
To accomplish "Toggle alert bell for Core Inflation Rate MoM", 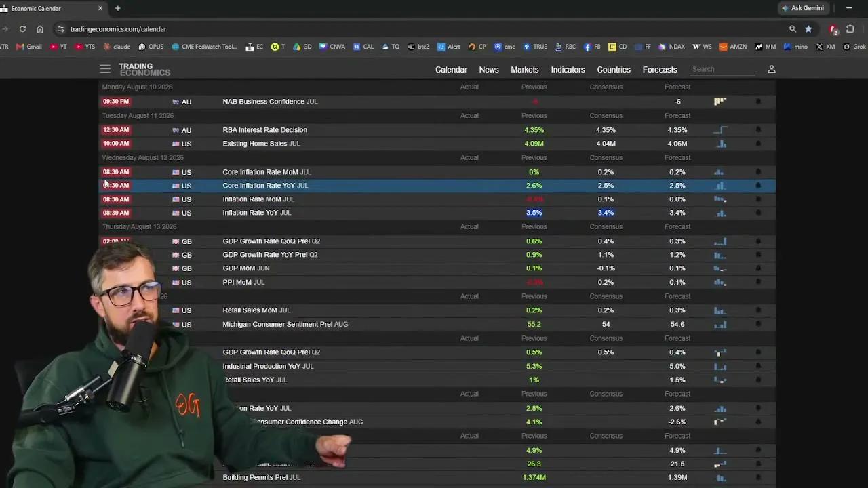I will click(x=758, y=172).
